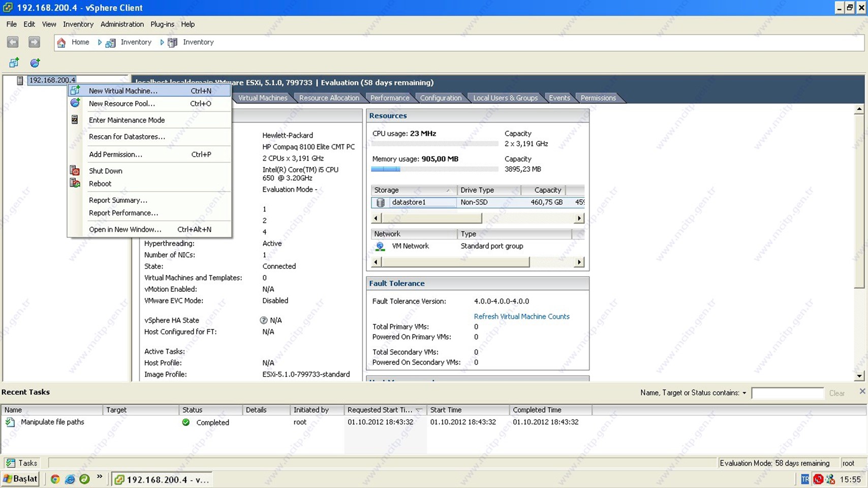Open the File menu
This screenshot has height=488, width=868.
pyautogui.click(x=11, y=24)
